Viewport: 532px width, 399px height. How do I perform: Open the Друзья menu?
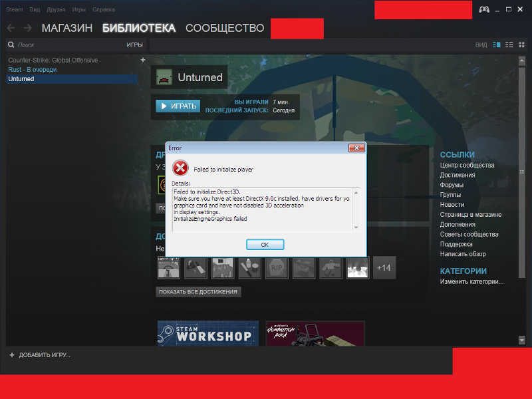tap(56, 9)
